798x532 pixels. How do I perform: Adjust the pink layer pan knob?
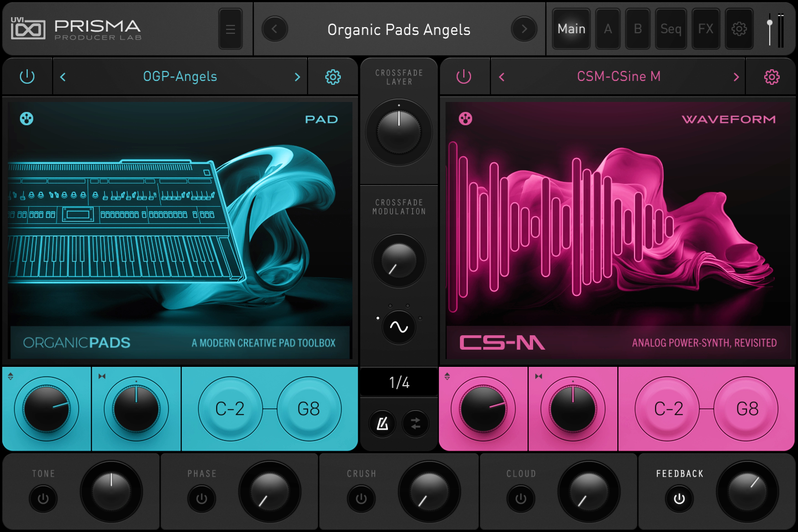coord(573,409)
